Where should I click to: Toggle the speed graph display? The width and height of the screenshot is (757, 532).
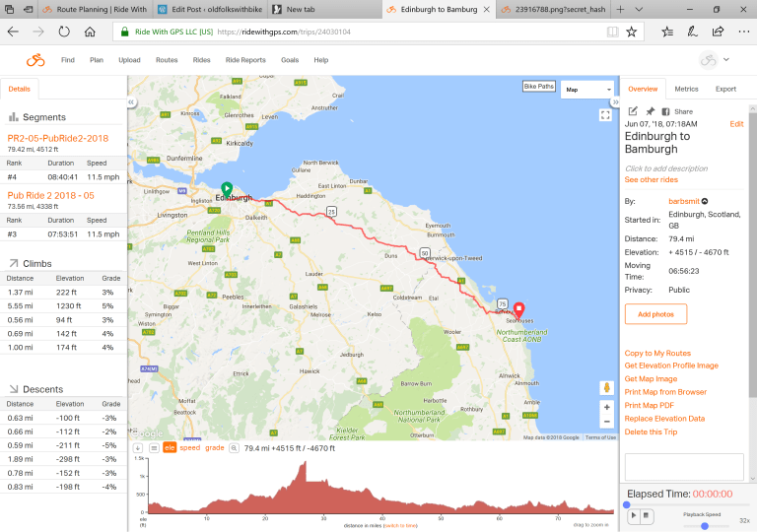188,447
